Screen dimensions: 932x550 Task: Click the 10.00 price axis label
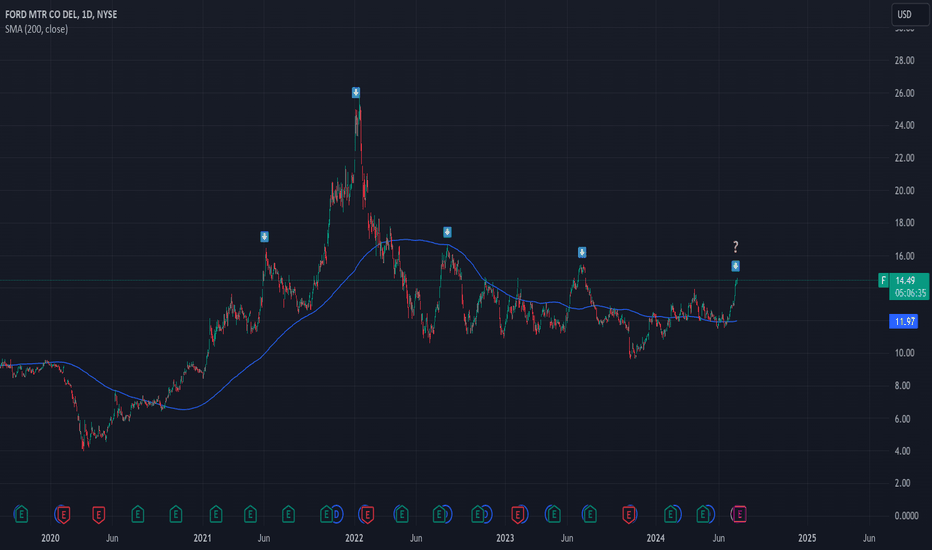tap(904, 353)
